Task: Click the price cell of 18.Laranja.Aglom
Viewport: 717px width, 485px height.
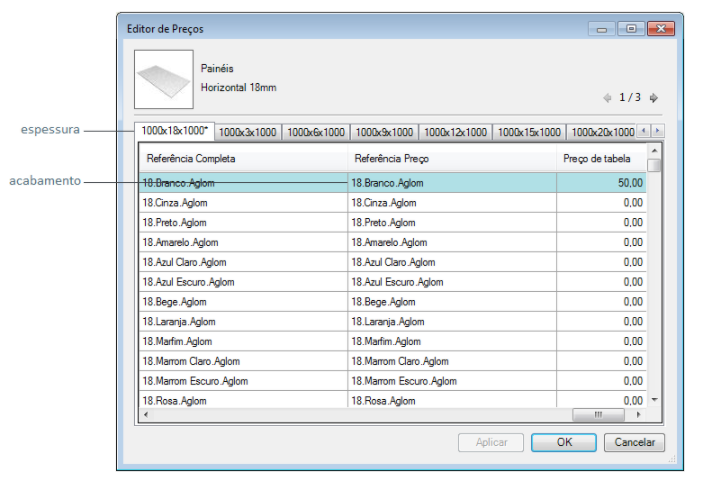Action: (601, 321)
